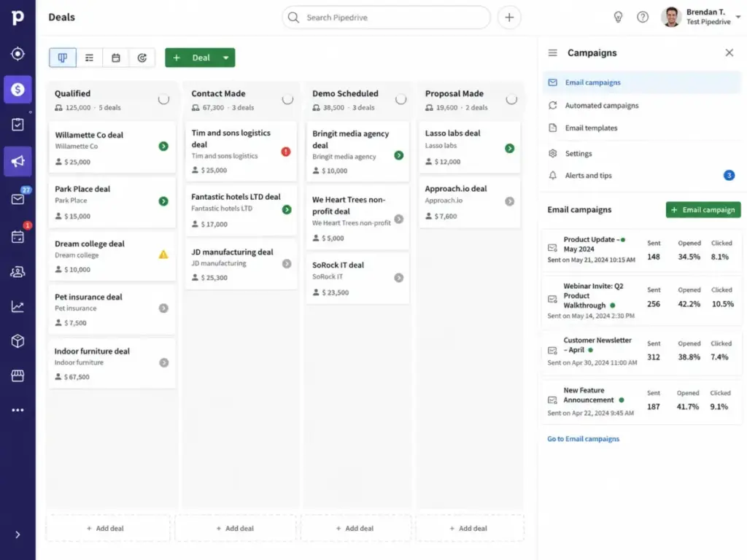Click red overdue icon on Tim and sons deal
747x560 pixels.
coord(286,152)
